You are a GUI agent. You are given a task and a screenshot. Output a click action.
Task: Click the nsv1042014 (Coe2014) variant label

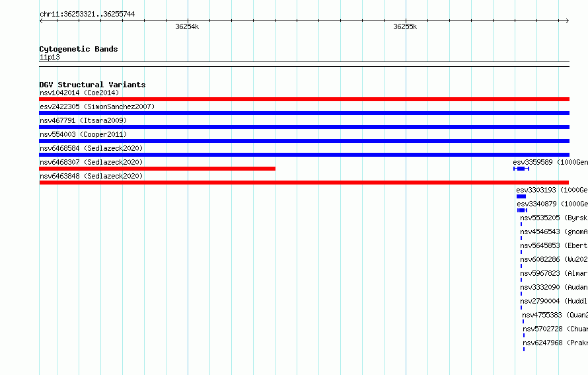(79, 93)
